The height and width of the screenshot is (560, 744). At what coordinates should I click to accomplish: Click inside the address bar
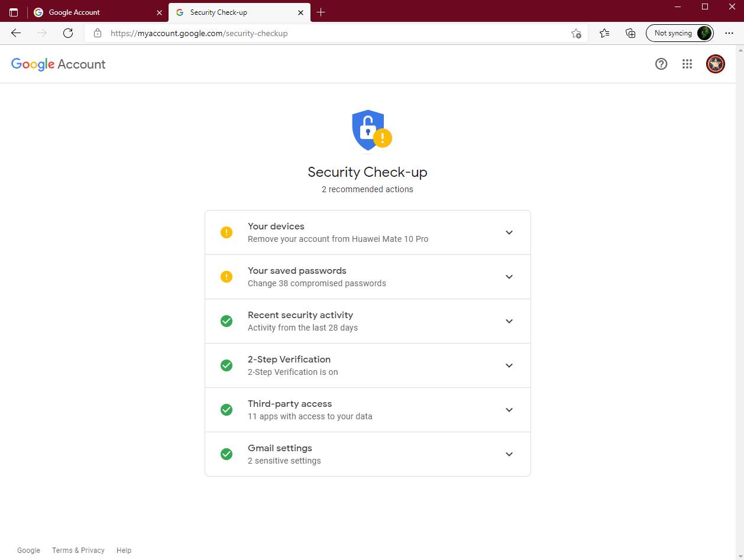point(296,33)
